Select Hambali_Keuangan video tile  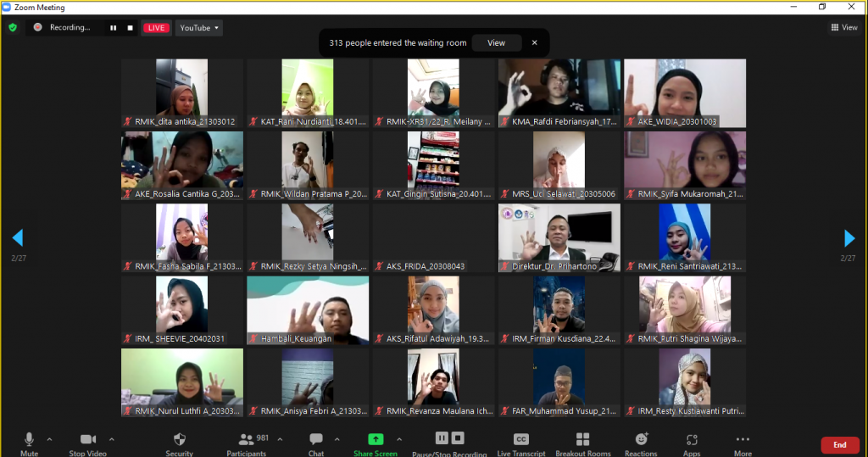(308, 311)
